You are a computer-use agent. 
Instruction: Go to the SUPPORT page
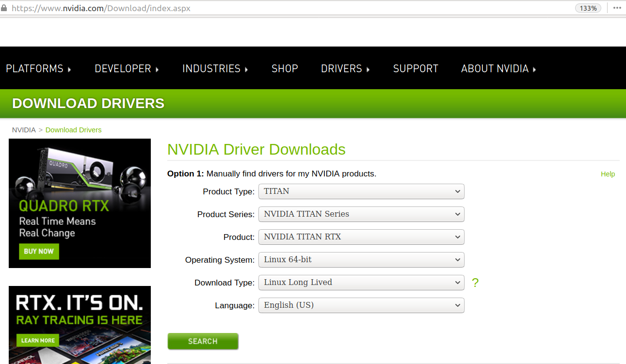point(416,69)
